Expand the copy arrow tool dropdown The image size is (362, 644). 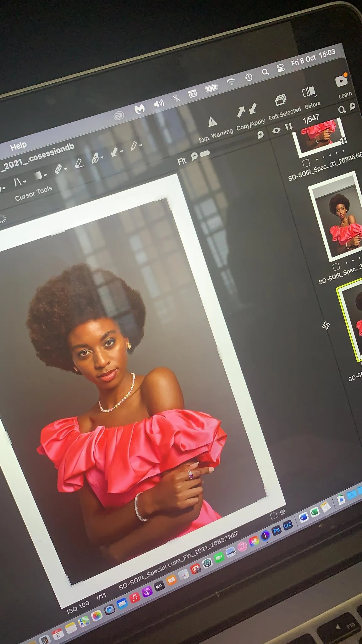(x=121, y=151)
